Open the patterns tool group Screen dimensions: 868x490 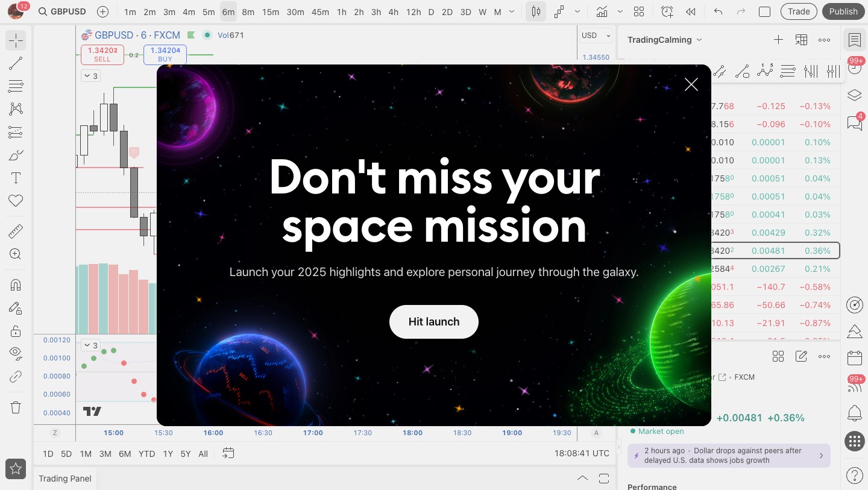click(16, 109)
